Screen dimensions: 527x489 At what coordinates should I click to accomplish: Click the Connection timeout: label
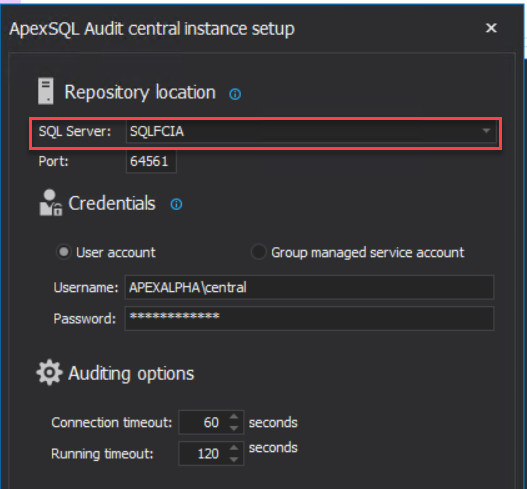coord(112,422)
